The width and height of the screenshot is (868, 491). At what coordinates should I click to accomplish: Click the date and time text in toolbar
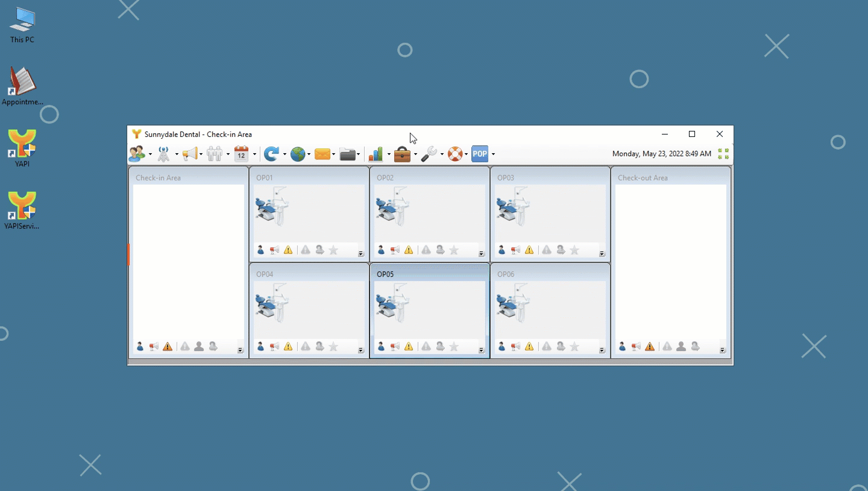coord(662,154)
